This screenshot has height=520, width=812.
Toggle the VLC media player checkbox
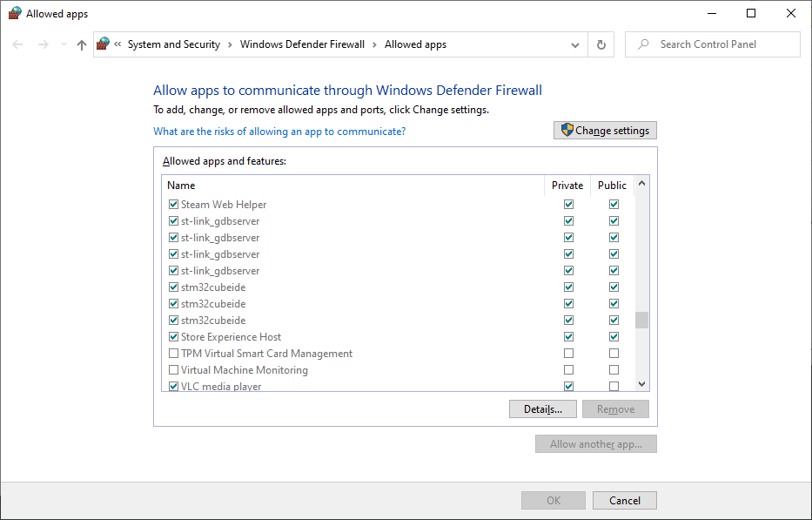(x=173, y=386)
